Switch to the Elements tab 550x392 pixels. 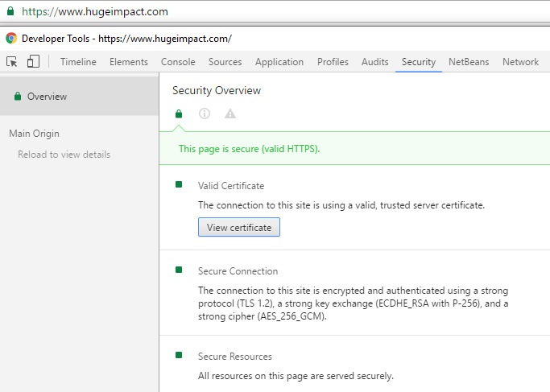click(129, 62)
